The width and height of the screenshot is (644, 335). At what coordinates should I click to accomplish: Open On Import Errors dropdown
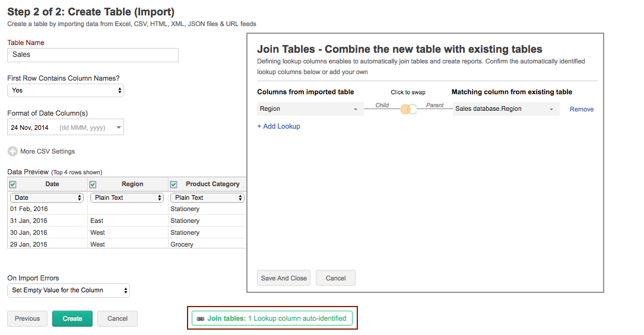point(68,291)
